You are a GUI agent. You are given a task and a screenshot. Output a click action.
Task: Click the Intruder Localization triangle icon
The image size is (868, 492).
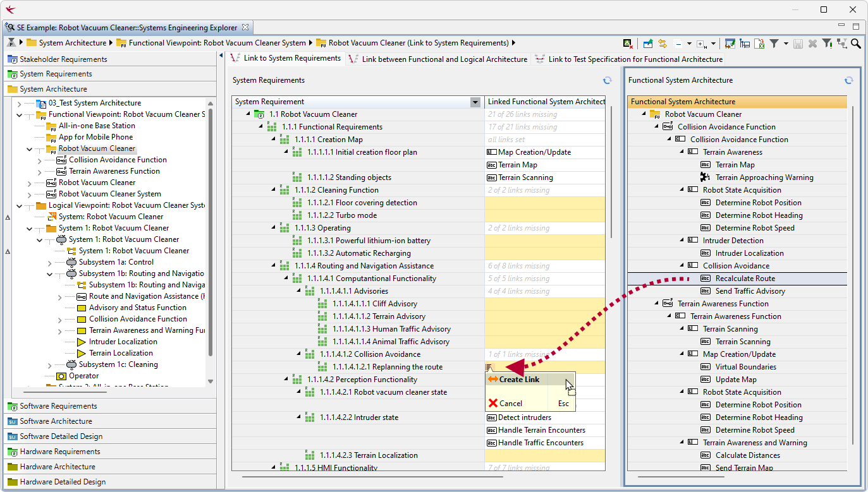pos(82,342)
